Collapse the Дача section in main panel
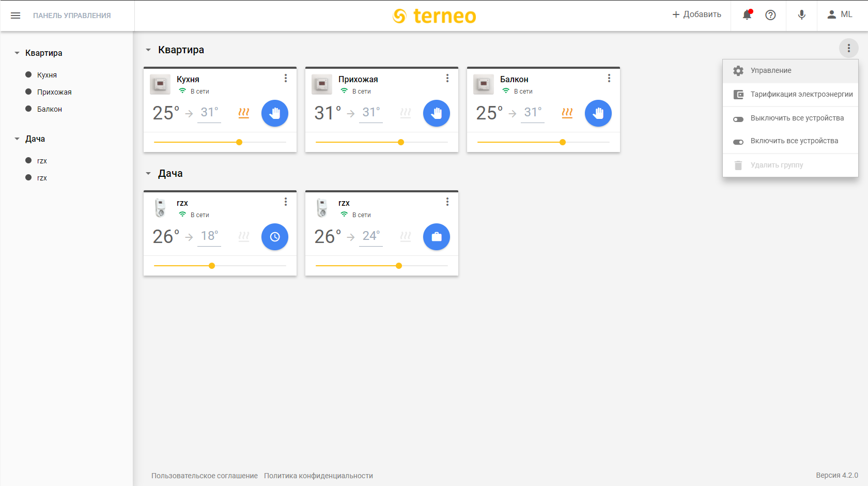Image resolution: width=868 pixels, height=486 pixels. 148,173
